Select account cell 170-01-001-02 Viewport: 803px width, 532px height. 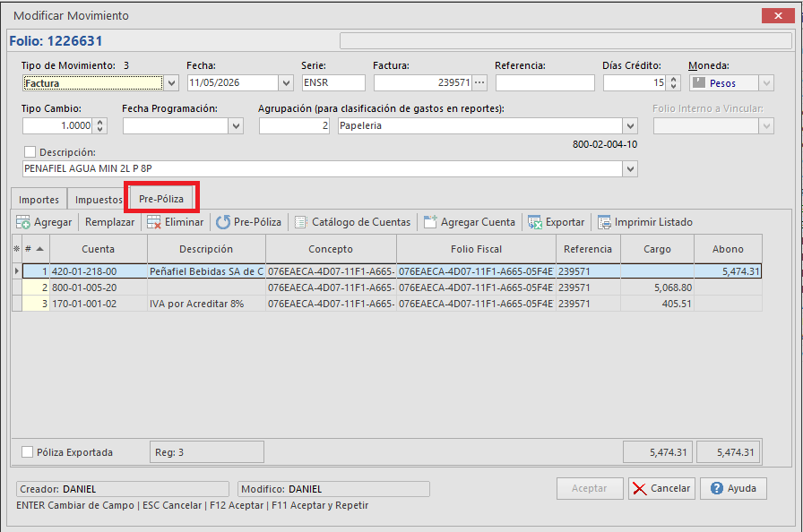[99, 304]
